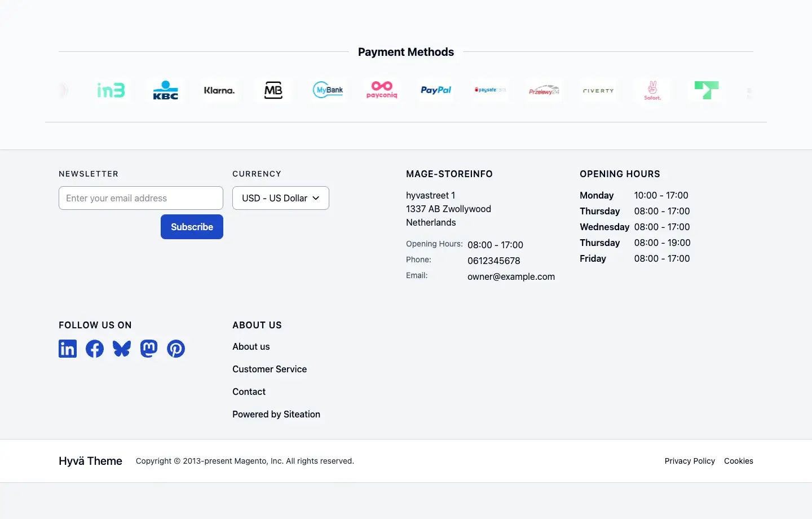Click the MyBank payment icon

click(328, 89)
